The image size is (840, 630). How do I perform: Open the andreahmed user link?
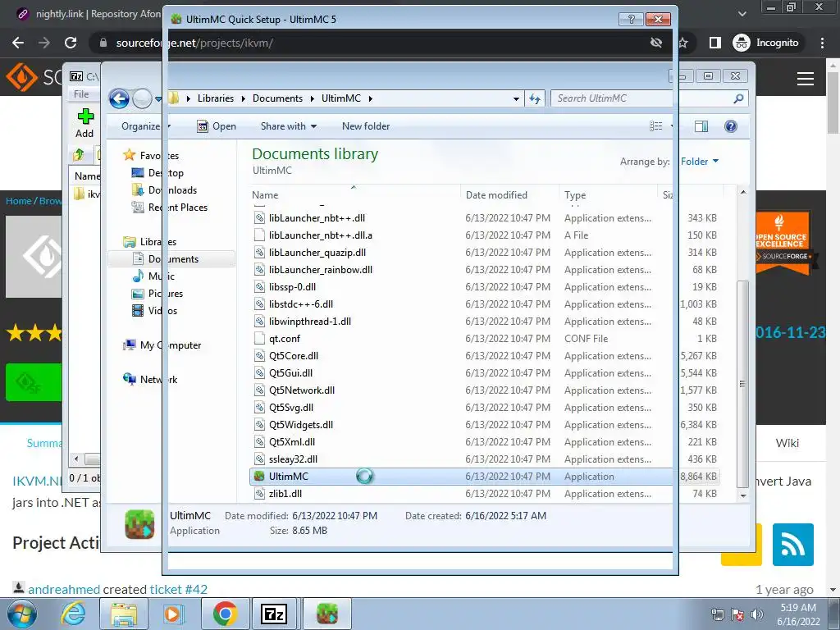[64, 589]
